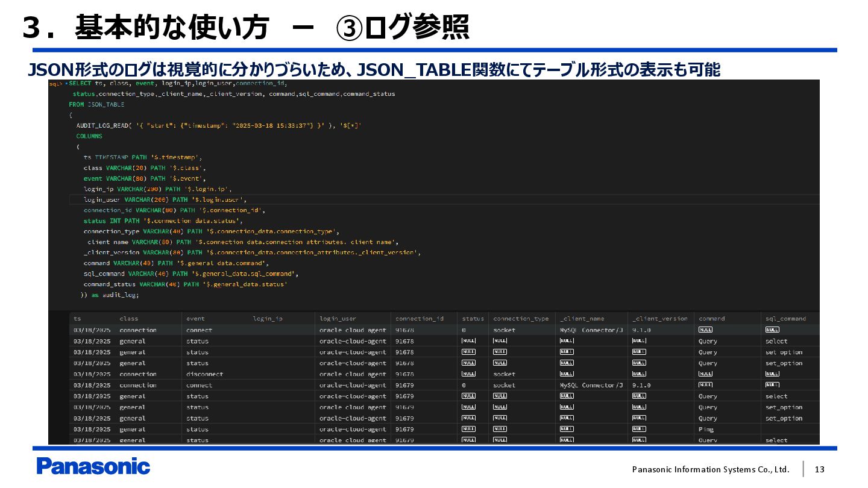Click the _client_version column header
The width and height of the screenshot is (868, 488).
659,319
